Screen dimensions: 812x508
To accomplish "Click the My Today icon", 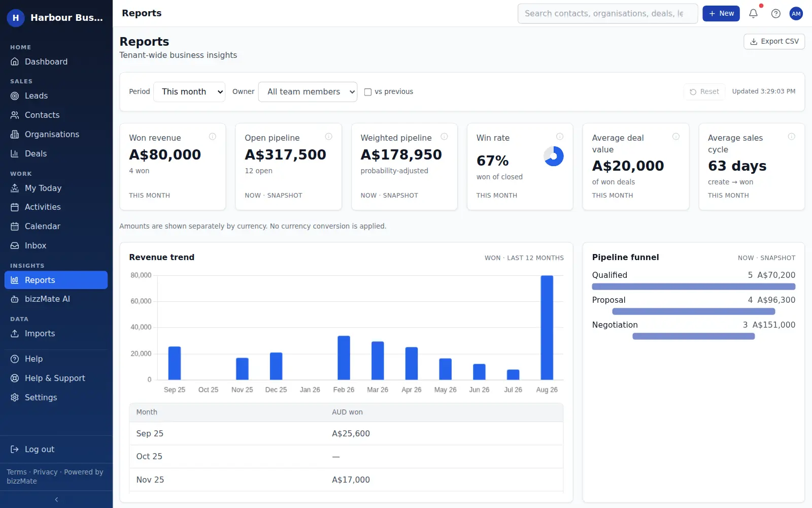I will coord(15,188).
